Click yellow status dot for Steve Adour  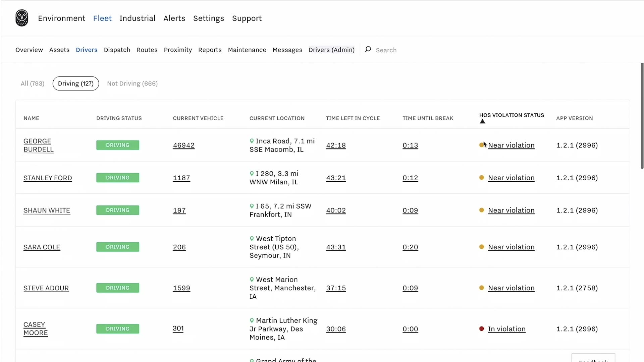tap(482, 288)
